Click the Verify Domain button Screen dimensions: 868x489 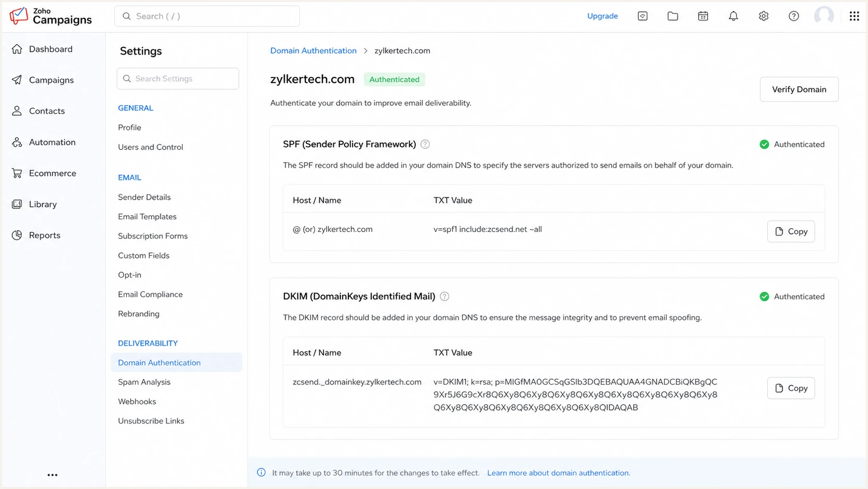click(799, 89)
